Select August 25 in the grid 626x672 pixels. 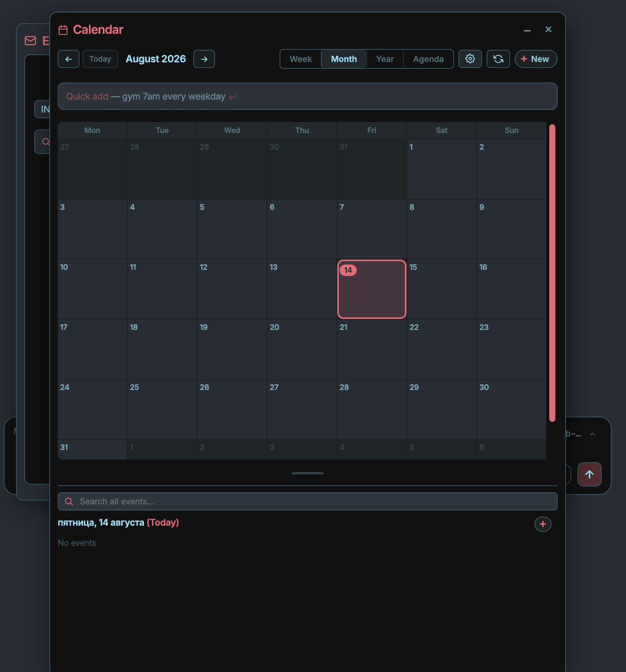(162, 409)
